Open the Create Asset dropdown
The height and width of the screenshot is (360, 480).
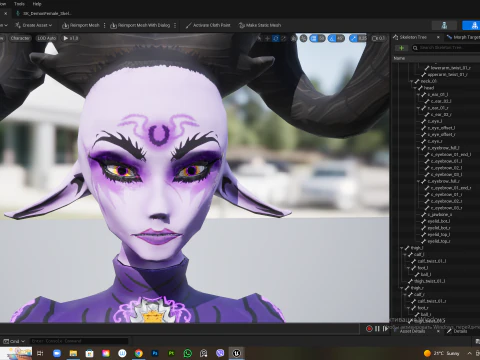point(33,25)
